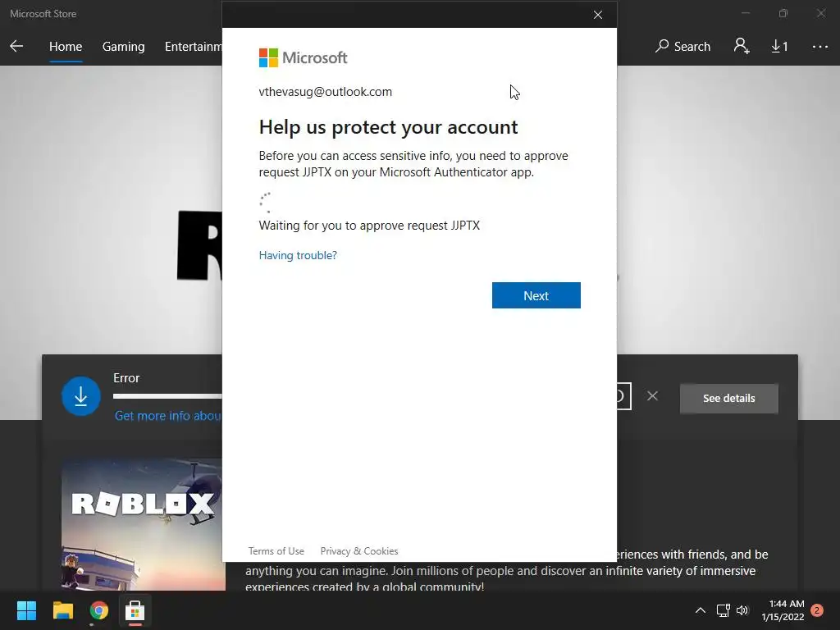Open the Home tab in Microsoft Store
This screenshot has width=840, height=630.
pyautogui.click(x=66, y=47)
